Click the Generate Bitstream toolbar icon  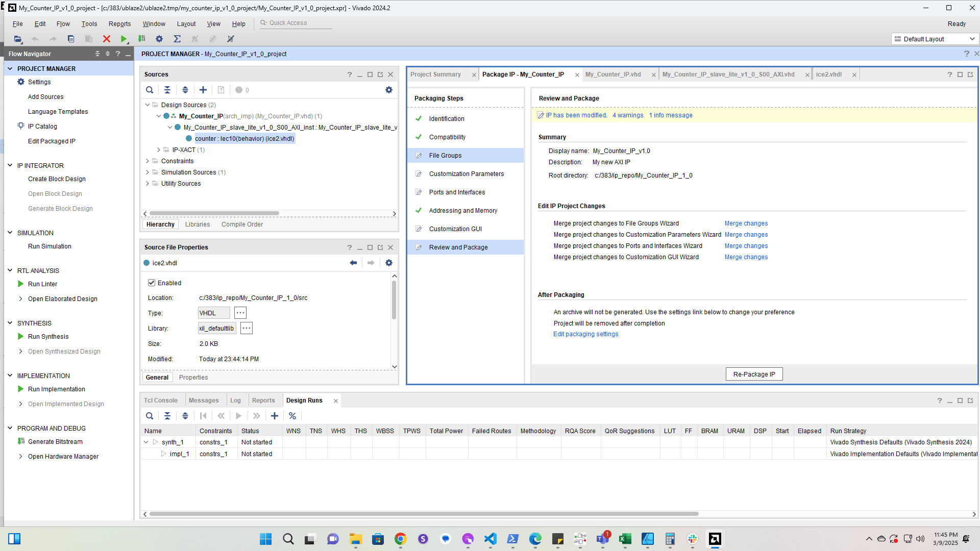click(142, 39)
